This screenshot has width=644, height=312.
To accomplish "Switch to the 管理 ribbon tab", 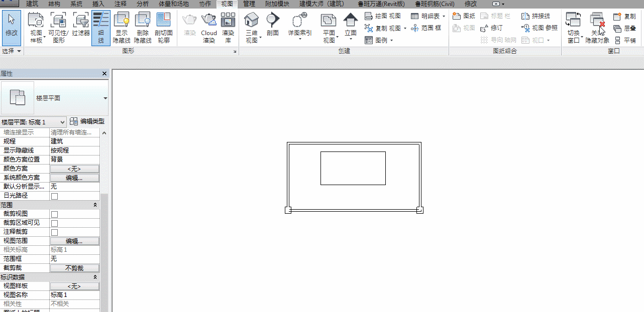I will tap(249, 4).
